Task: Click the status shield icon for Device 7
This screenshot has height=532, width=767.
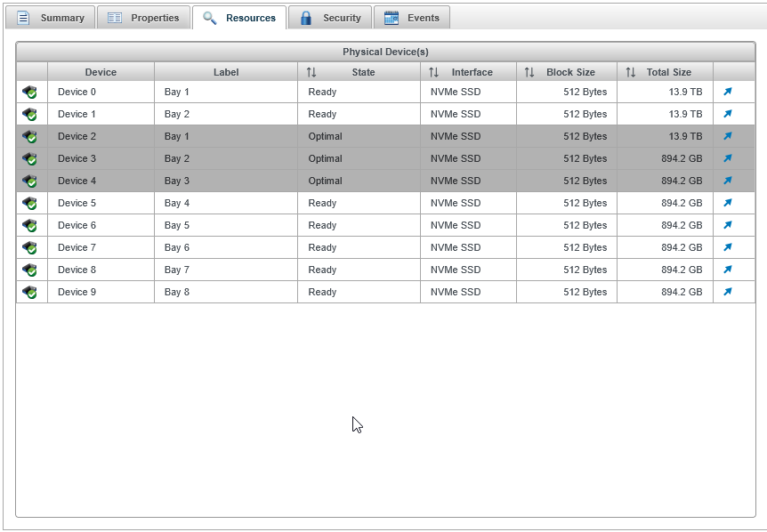Action: [x=30, y=247]
